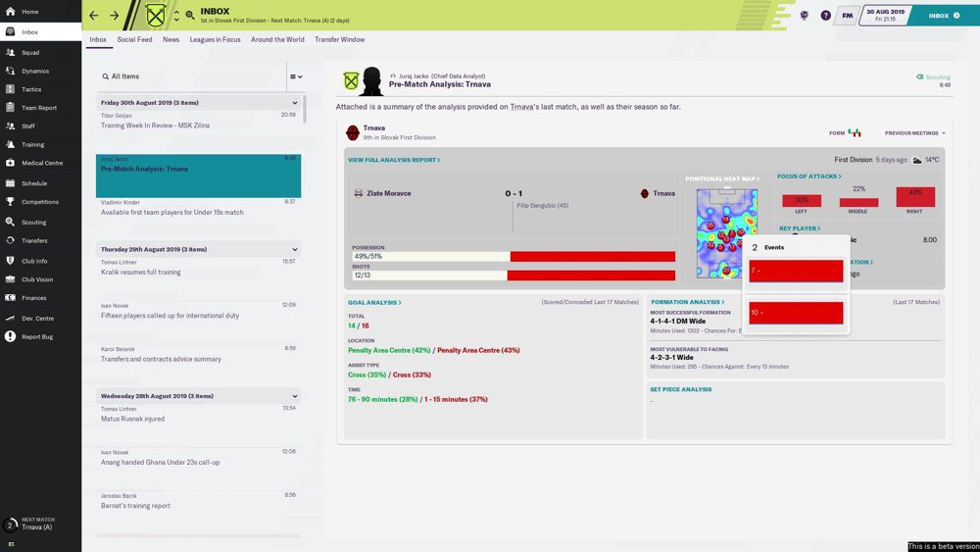Open the Scouting section
The height and width of the screenshot is (552, 980).
pos(33,222)
